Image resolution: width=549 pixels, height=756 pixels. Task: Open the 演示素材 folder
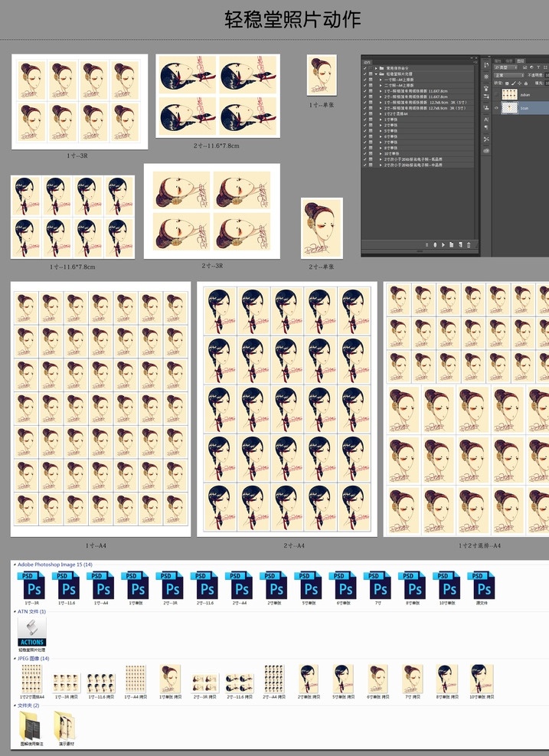click(x=64, y=726)
